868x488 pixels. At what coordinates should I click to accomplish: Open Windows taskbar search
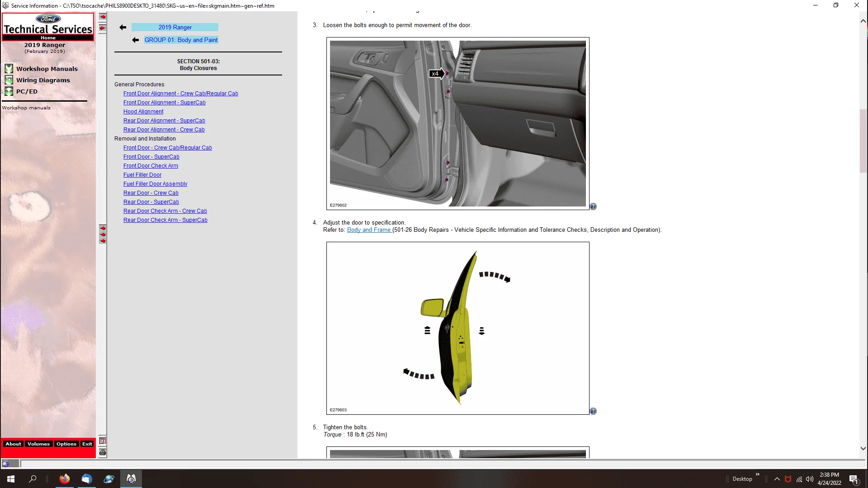[x=33, y=479]
